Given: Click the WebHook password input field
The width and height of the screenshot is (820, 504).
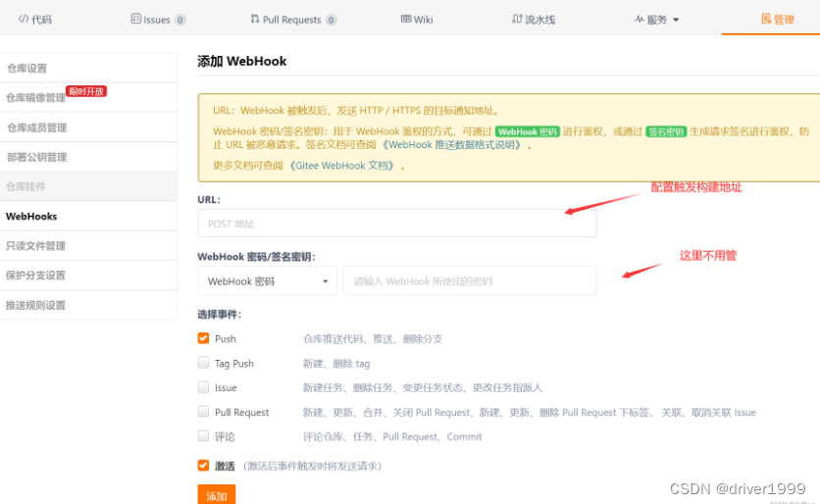Looking at the screenshot, I should (x=470, y=280).
